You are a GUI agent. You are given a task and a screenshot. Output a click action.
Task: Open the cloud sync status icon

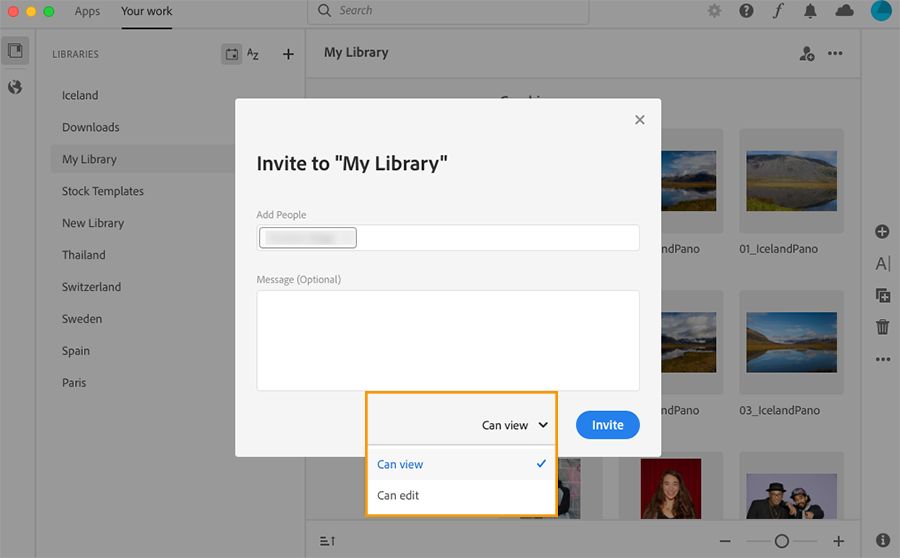tap(844, 10)
